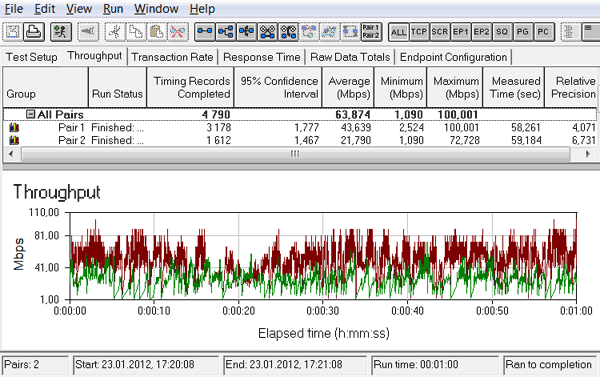Click the Average (Mbps) column header
Viewport: 600px width, 377px height.
click(348, 87)
